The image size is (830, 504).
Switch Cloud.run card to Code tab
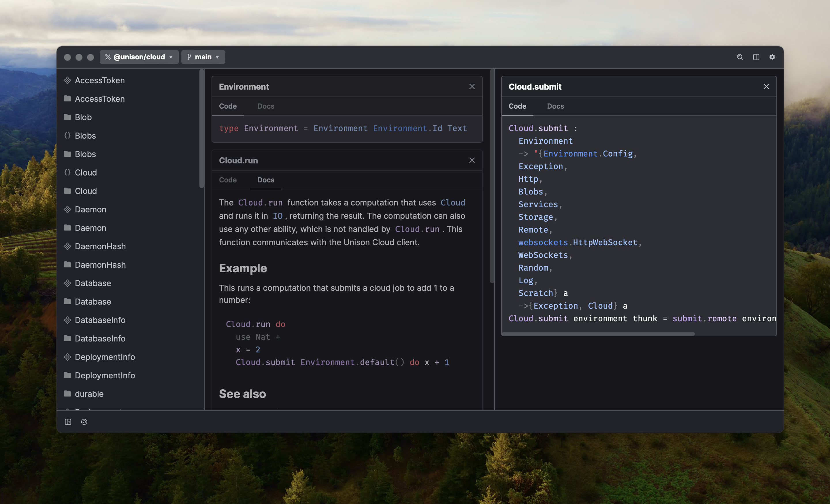[x=228, y=180]
